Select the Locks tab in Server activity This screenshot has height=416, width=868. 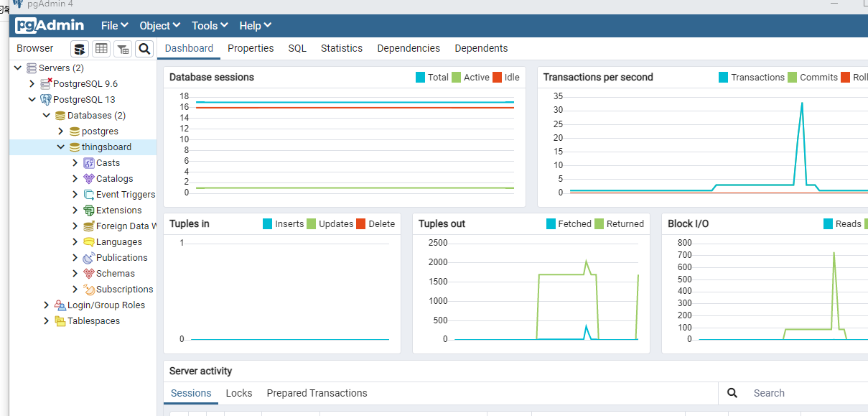(x=239, y=393)
